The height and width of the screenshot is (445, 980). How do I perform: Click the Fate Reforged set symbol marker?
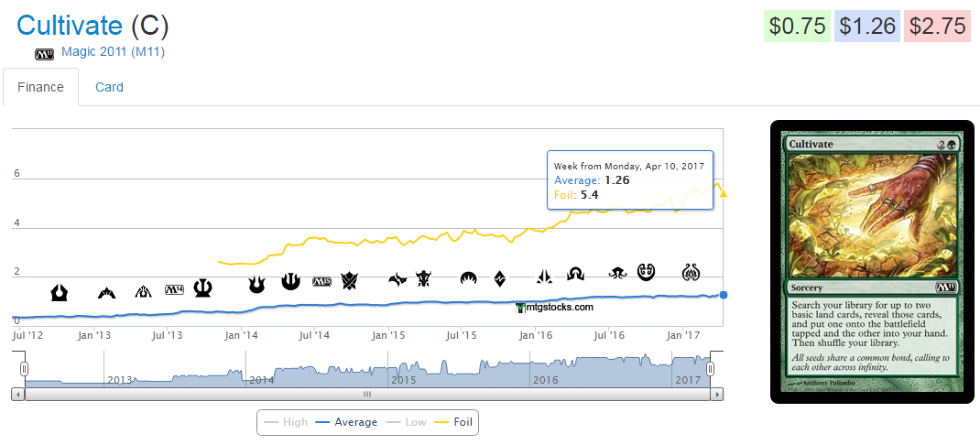click(398, 279)
